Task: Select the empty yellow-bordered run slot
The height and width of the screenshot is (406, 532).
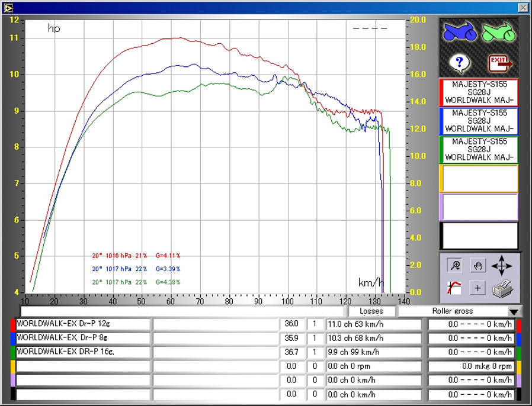Action: (479, 178)
